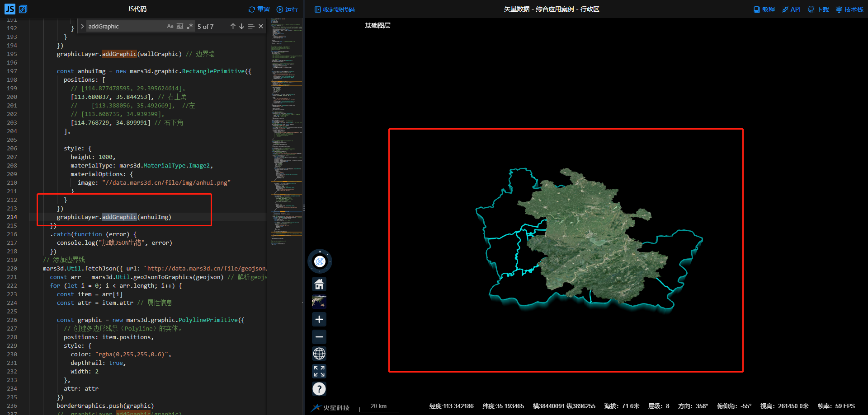868x415 pixels.
Task: Click the 5 of 7 match counter
Action: tap(205, 27)
